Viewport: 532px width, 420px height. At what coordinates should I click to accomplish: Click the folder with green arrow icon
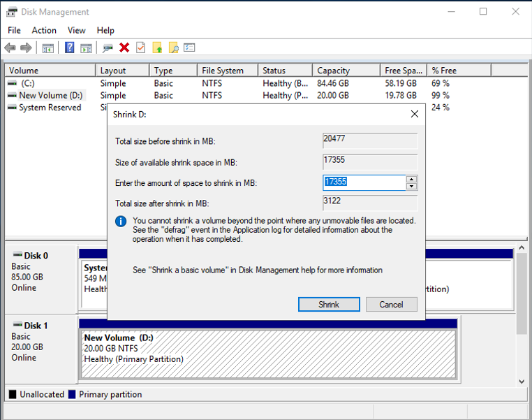[x=157, y=48]
